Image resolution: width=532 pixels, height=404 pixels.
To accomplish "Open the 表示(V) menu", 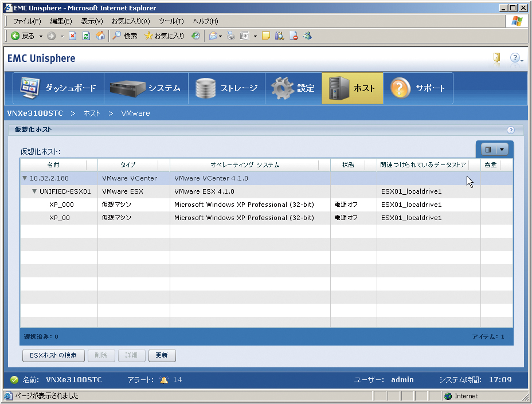I will 92,21.
